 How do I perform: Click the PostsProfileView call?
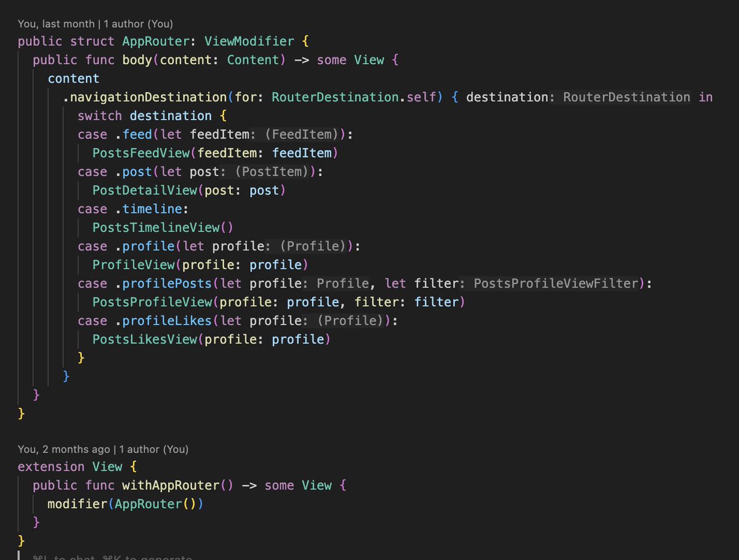click(152, 302)
